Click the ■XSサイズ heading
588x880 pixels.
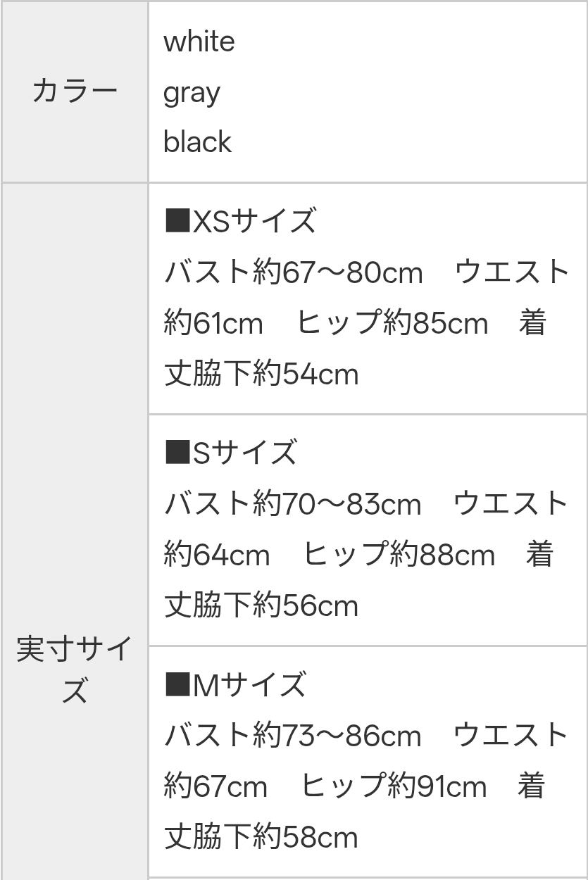[x=240, y=221]
